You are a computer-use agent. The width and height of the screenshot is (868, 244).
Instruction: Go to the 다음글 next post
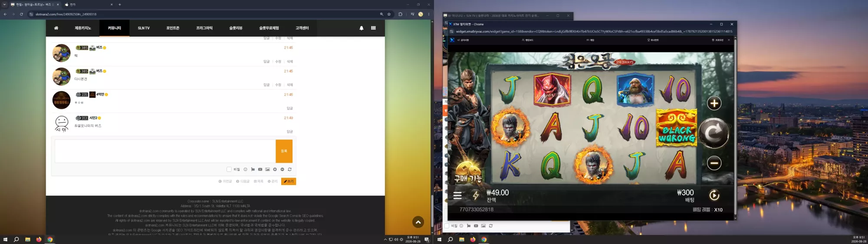click(243, 181)
